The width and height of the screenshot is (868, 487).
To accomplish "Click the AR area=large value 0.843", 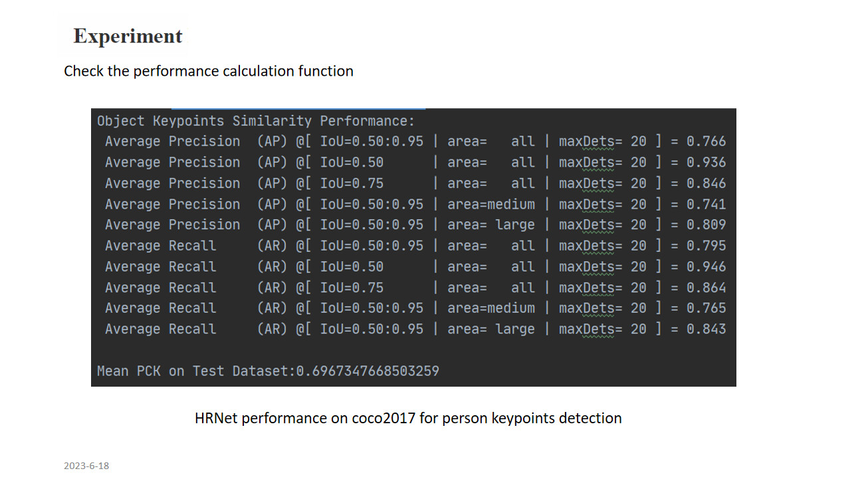I will (x=706, y=329).
